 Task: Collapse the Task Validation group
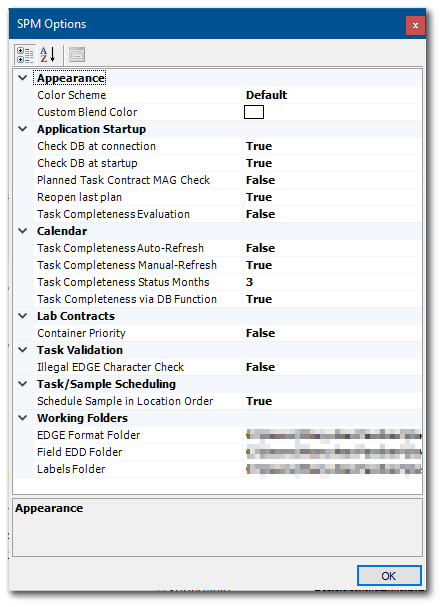[x=23, y=350]
